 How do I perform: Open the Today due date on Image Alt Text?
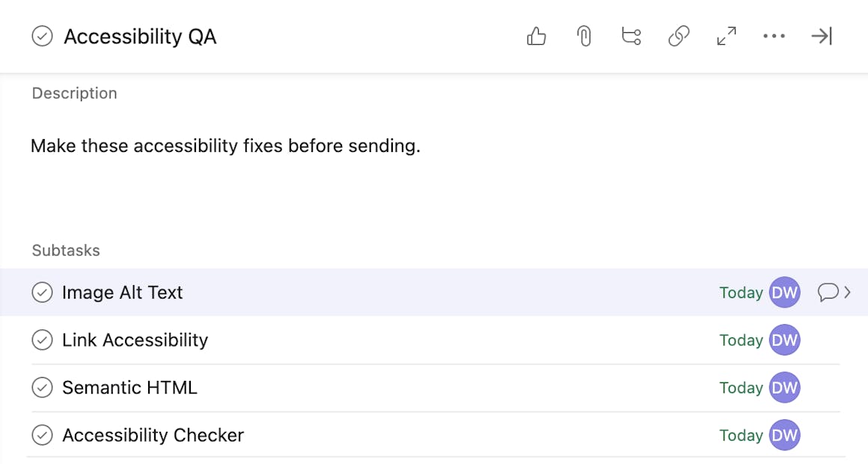coord(740,293)
